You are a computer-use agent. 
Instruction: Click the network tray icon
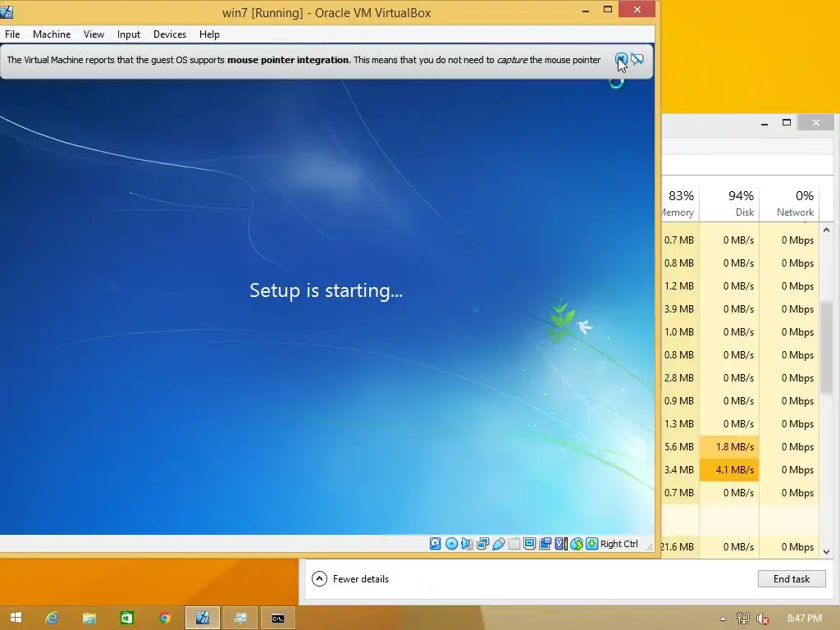(x=742, y=619)
